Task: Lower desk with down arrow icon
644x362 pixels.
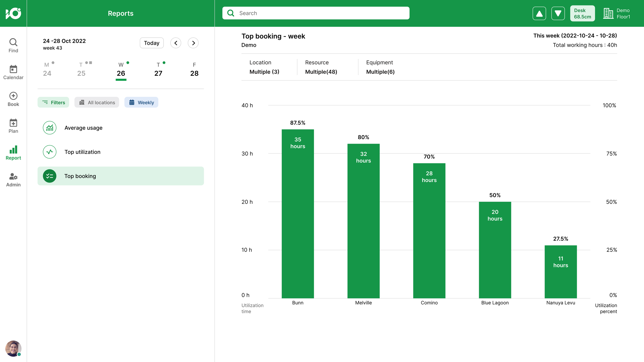Action: pyautogui.click(x=558, y=13)
